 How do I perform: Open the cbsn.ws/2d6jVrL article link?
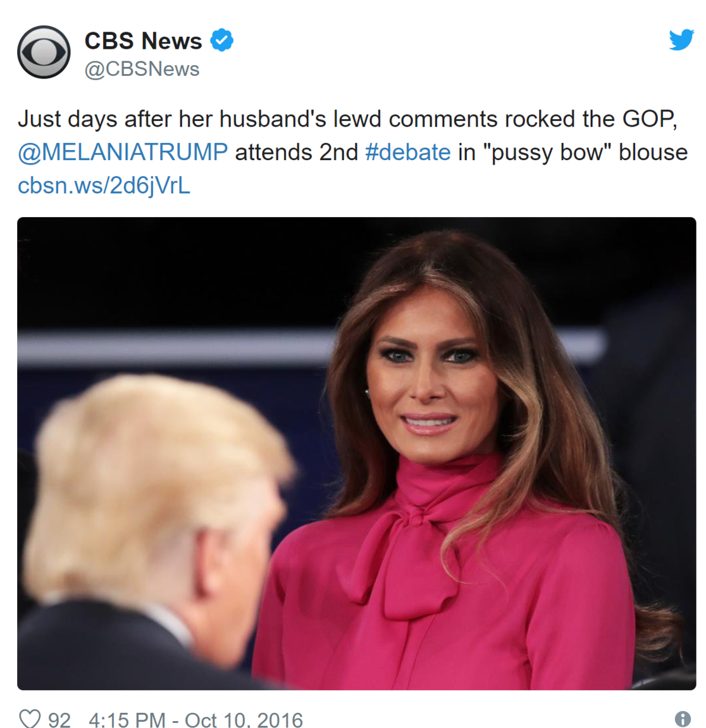click(x=104, y=185)
